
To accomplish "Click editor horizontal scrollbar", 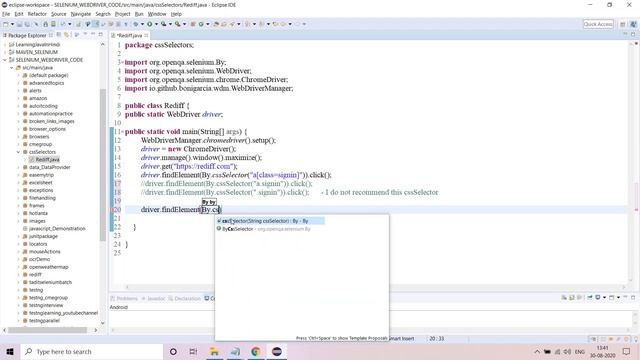I will pyautogui.click(x=376, y=287).
